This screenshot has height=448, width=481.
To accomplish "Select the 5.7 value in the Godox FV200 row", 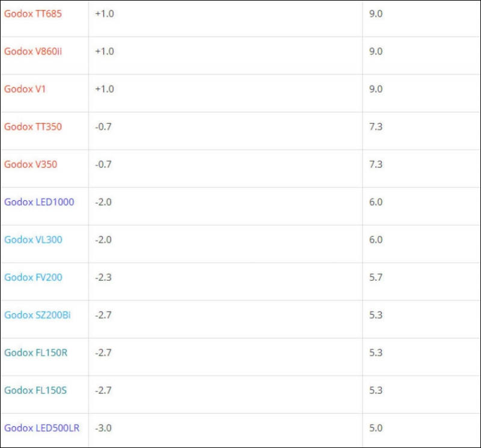I will pyautogui.click(x=376, y=277).
